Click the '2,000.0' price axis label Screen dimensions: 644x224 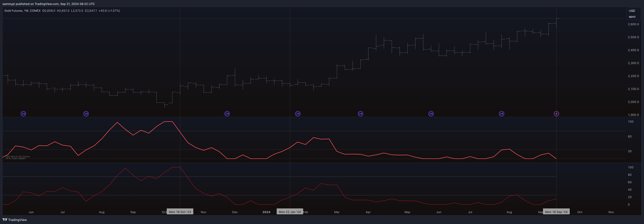coord(633,102)
